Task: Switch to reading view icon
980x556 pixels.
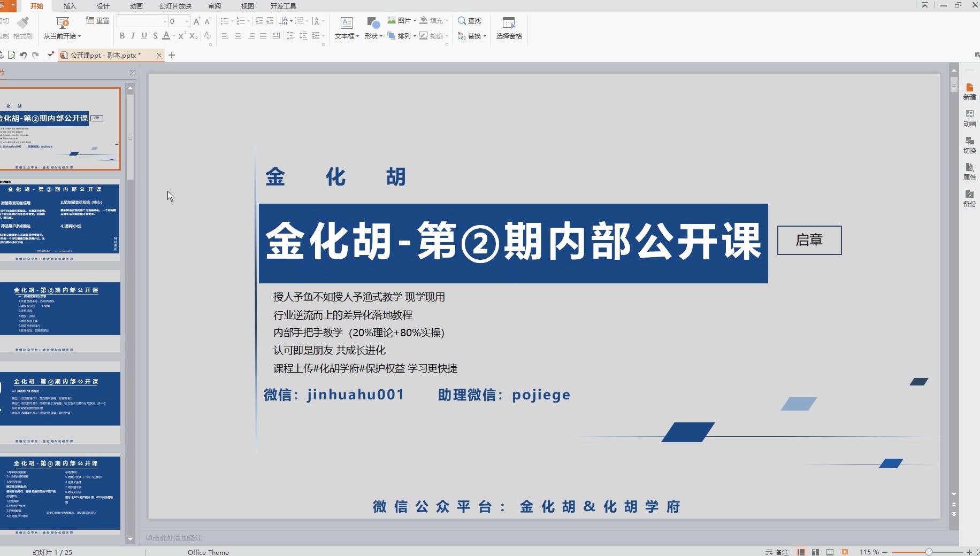Action: pyautogui.click(x=830, y=552)
